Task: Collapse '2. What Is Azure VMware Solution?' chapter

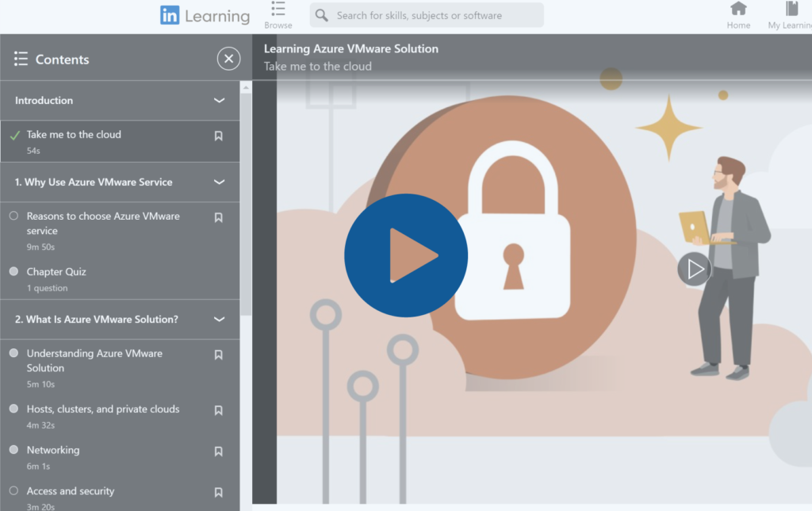Action: (x=219, y=319)
